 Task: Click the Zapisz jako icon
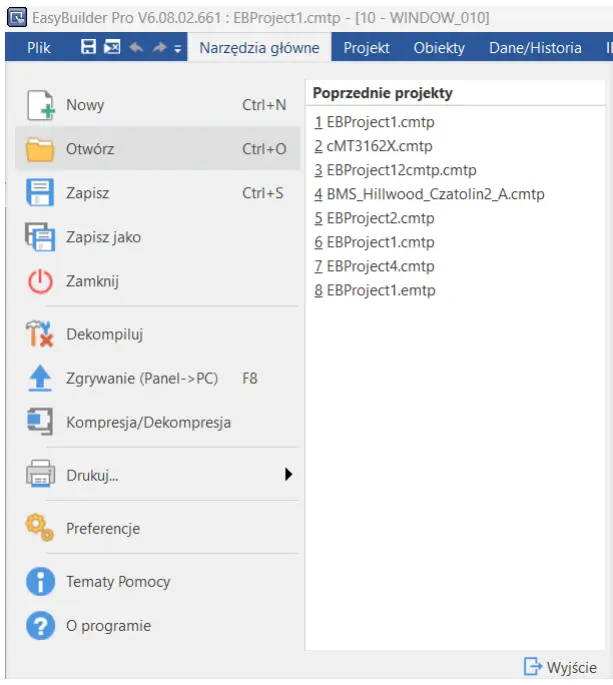tap(40, 237)
